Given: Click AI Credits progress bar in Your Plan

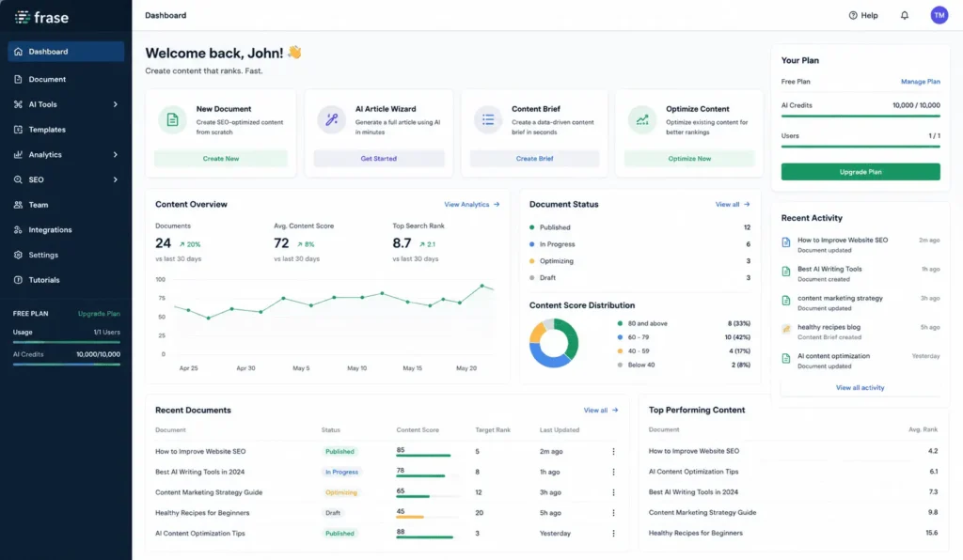Looking at the screenshot, I should [x=860, y=116].
